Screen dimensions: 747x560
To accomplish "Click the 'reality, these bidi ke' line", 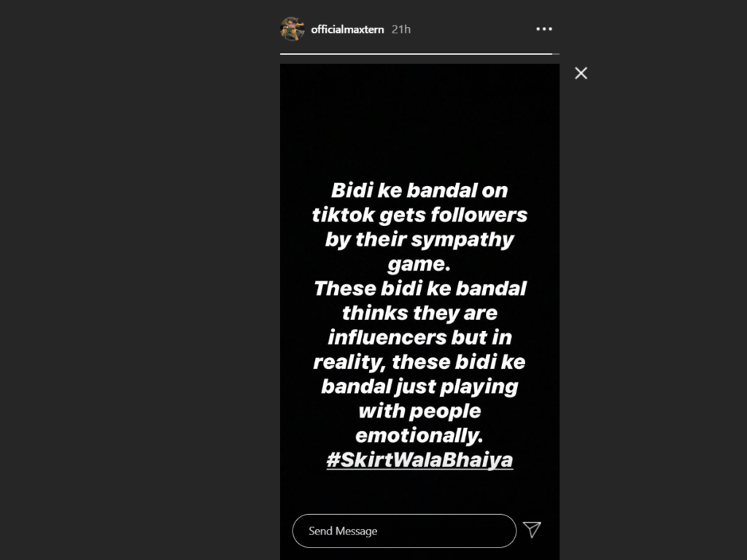I will (419, 362).
